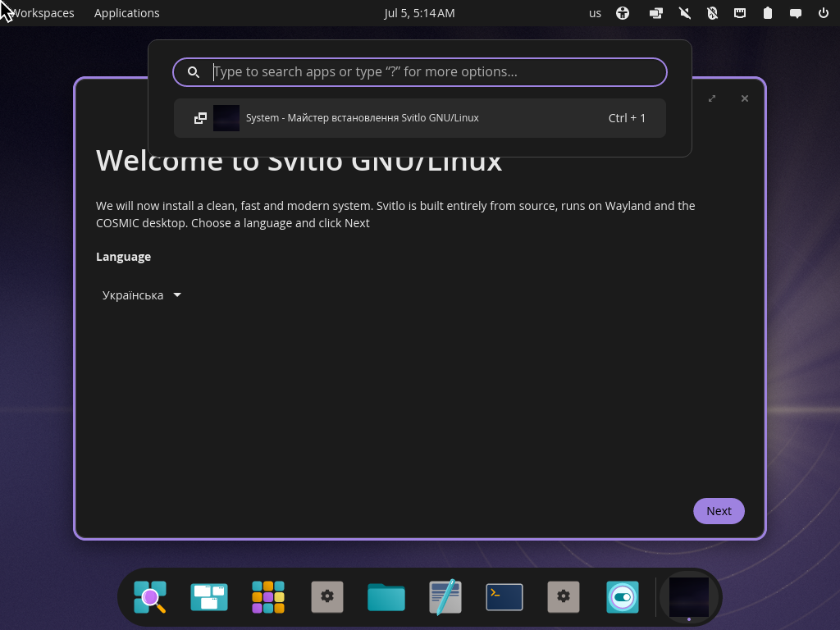840x630 pixels.
Task: Open the app library grid icon
Action: [x=268, y=597]
